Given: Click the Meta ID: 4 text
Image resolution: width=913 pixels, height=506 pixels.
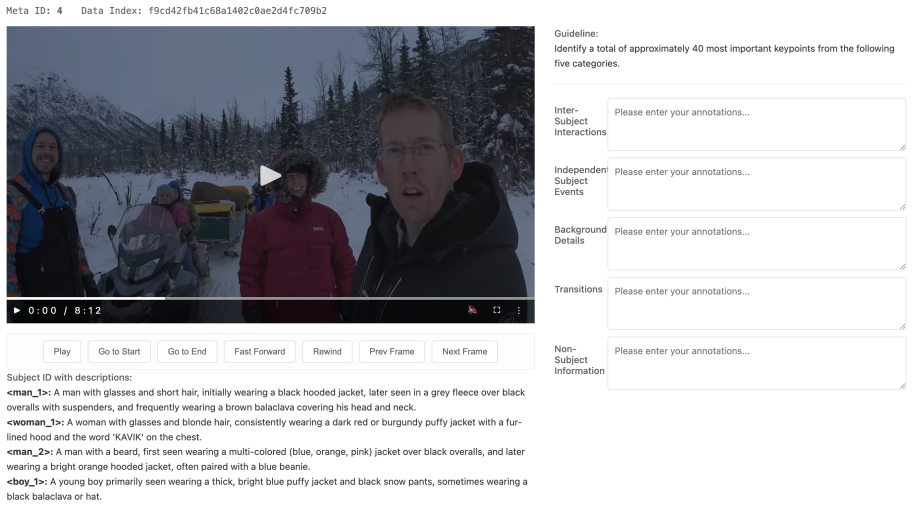Looking at the screenshot, I should 34,10.
